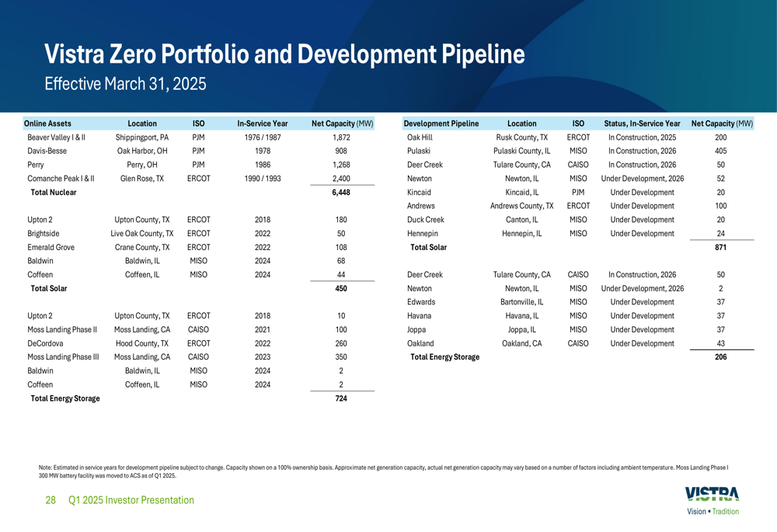Select the '43' capacity value for Oakland
This screenshot has width=777, height=532.
click(x=720, y=343)
